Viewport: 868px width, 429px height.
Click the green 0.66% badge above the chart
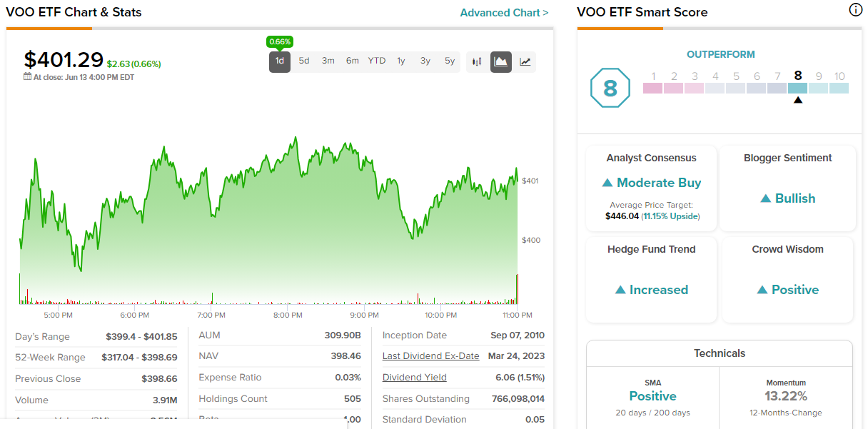(x=280, y=41)
